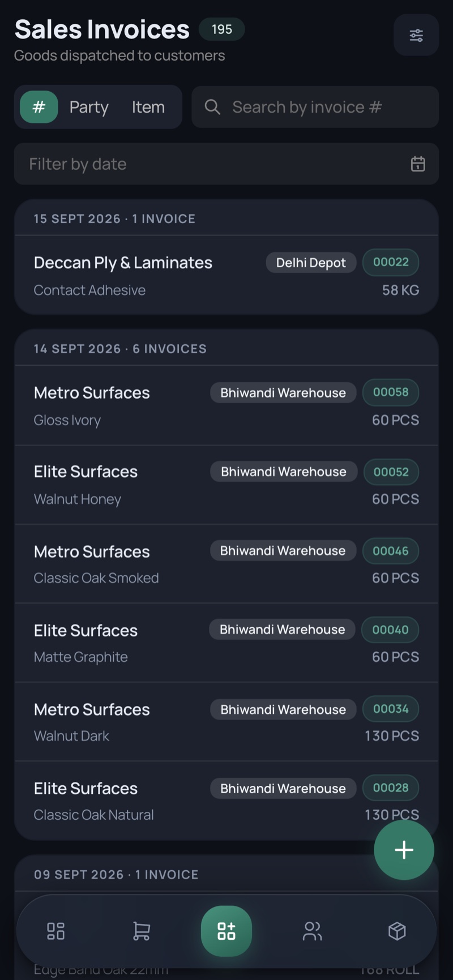
Task: Open invoice number badge 00058
Action: pyautogui.click(x=391, y=392)
